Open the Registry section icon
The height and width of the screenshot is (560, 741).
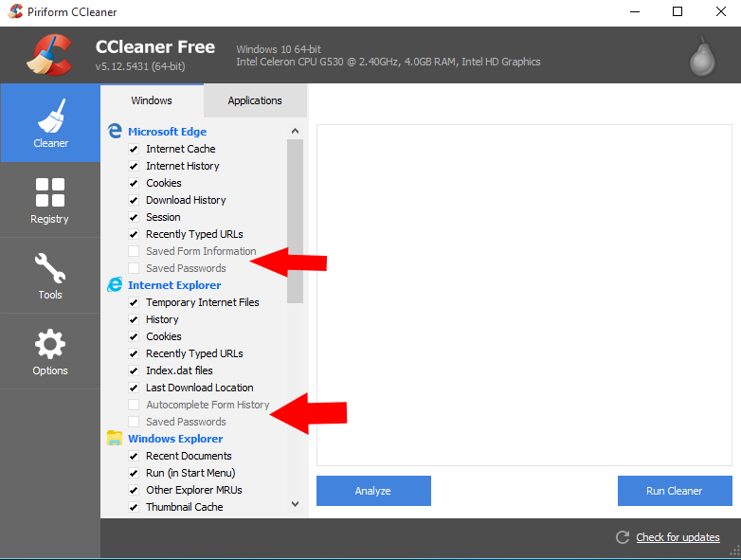pyautogui.click(x=49, y=192)
